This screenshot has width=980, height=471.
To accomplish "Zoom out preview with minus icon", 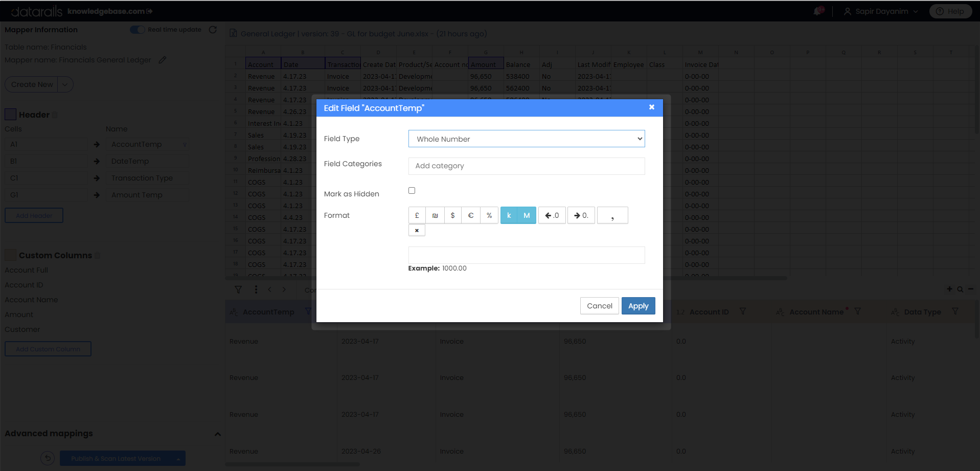I will 971,289.
